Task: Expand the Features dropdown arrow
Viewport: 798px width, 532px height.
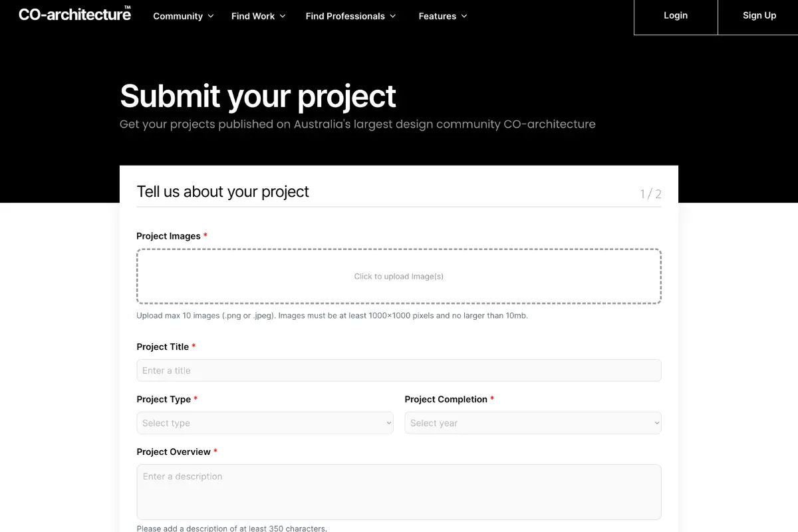Action: tap(464, 16)
